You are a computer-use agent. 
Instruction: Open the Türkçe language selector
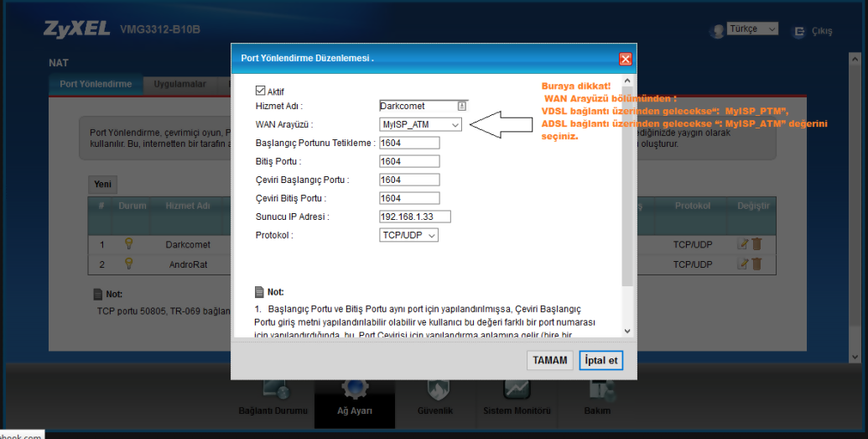pos(752,29)
